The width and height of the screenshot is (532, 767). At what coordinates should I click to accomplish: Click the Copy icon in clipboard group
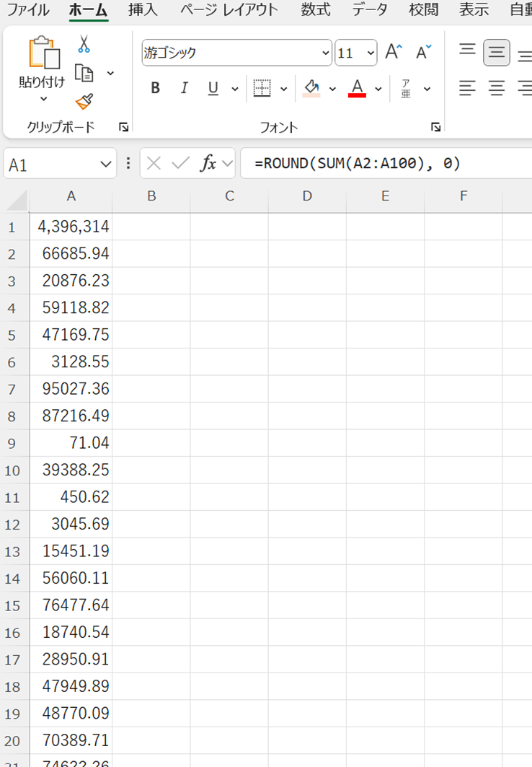pyautogui.click(x=84, y=73)
